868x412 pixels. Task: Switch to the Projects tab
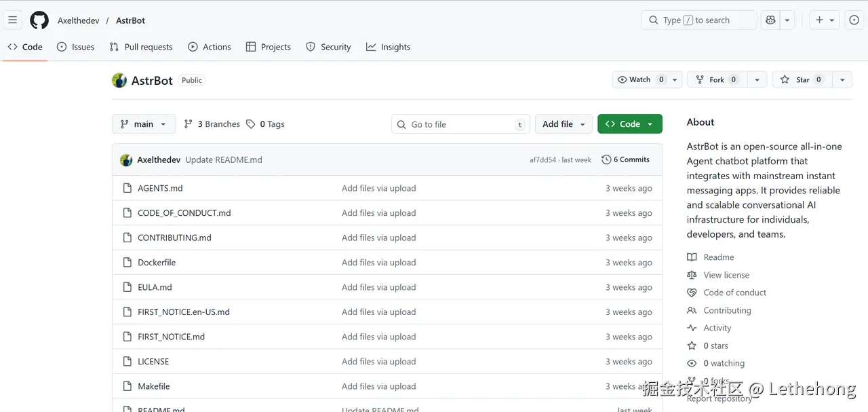pos(269,47)
